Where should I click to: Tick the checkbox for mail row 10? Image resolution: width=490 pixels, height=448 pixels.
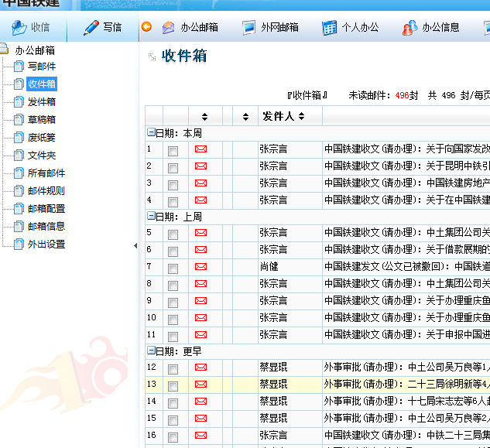(x=173, y=320)
